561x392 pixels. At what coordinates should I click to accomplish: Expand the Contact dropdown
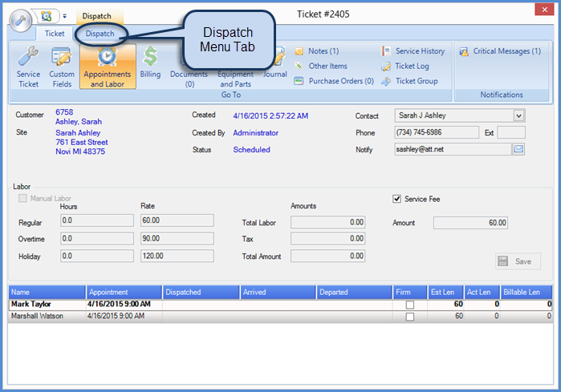point(518,115)
